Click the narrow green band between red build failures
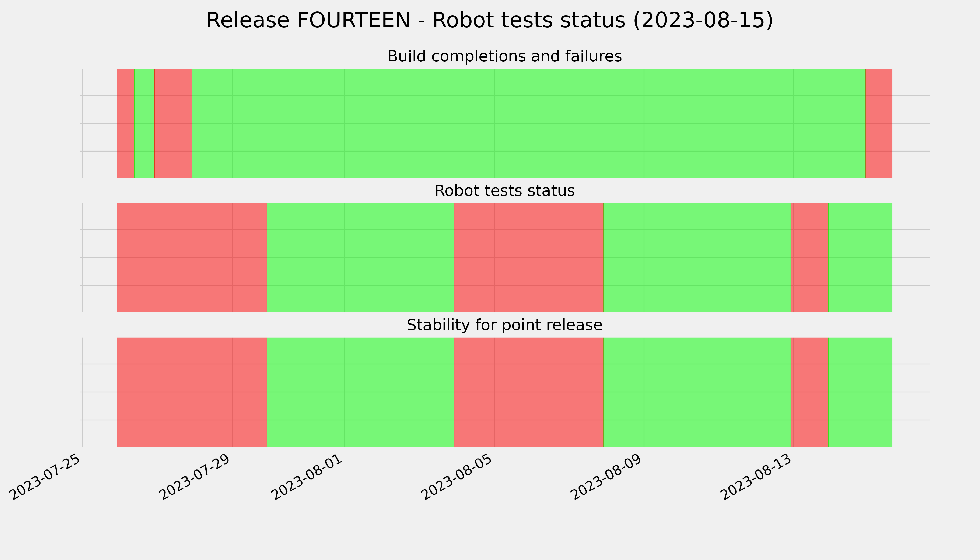Viewport: 980px width, 560px height. pyautogui.click(x=144, y=123)
